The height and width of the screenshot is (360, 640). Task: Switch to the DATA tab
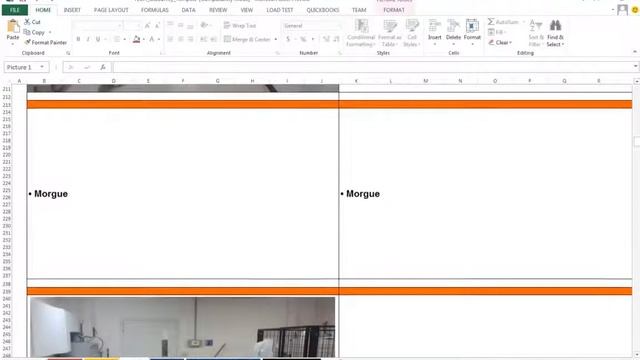(x=188, y=10)
